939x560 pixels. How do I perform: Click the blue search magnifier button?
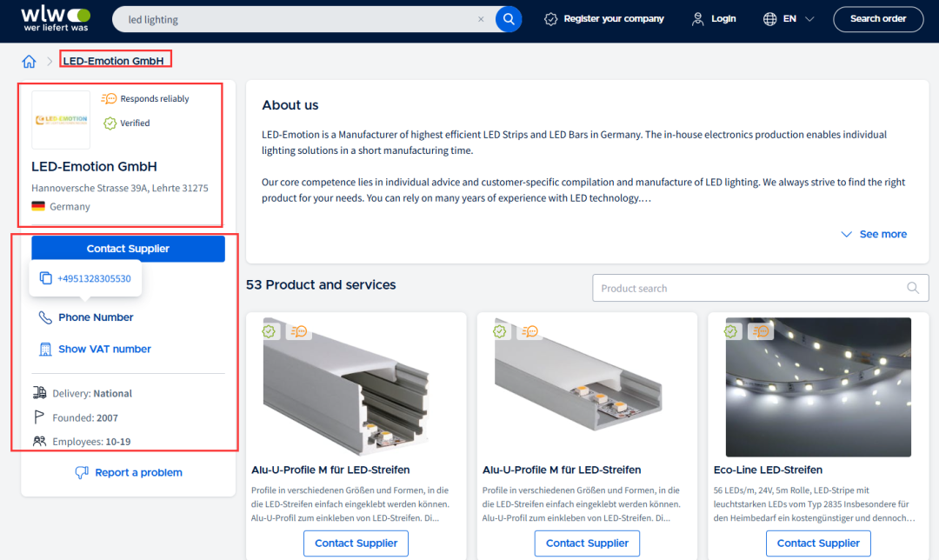pos(509,19)
